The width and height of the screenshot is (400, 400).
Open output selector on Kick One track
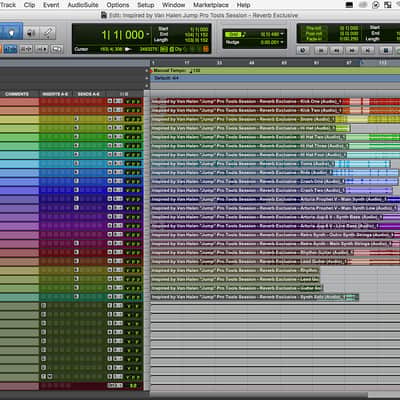[118, 101]
